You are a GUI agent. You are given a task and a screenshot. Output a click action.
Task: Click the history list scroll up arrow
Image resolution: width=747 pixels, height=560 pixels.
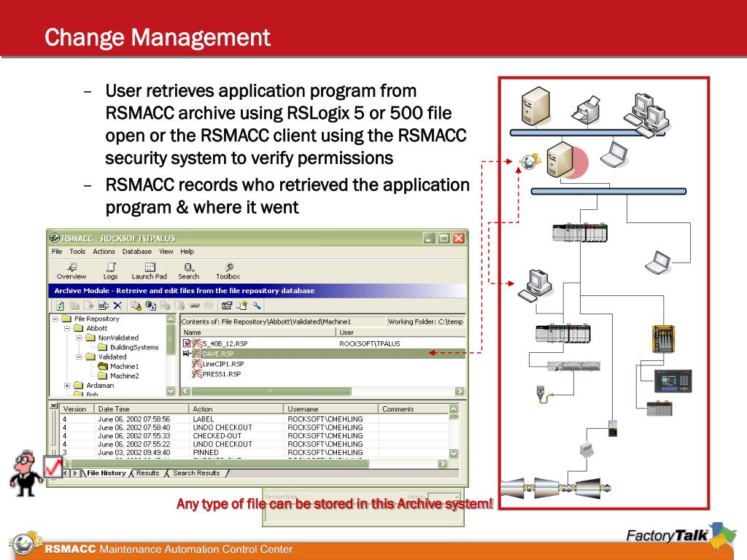click(x=454, y=408)
